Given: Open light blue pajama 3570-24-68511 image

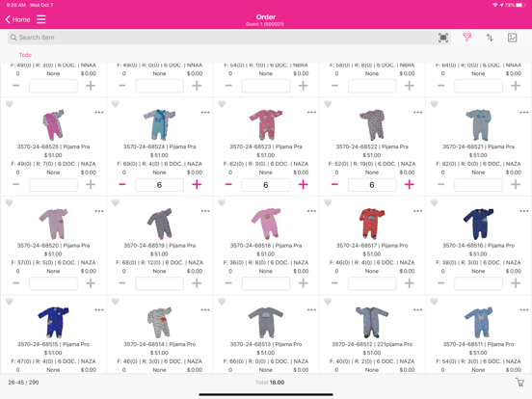Looking at the screenshot, I should (x=478, y=322).
